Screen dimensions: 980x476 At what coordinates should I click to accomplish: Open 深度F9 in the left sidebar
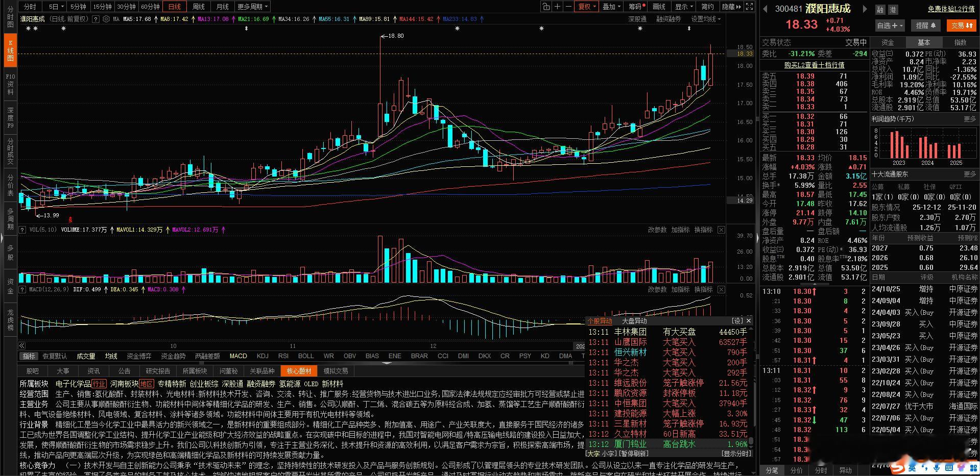click(10, 118)
